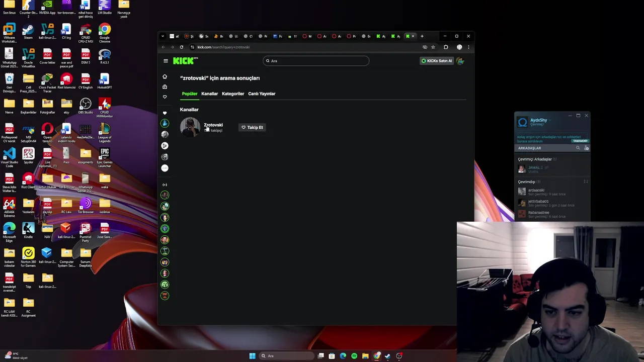644x362 pixels.
Task: Select the Geri Dönüşüm recycle bin icon
Action: [9, 82]
